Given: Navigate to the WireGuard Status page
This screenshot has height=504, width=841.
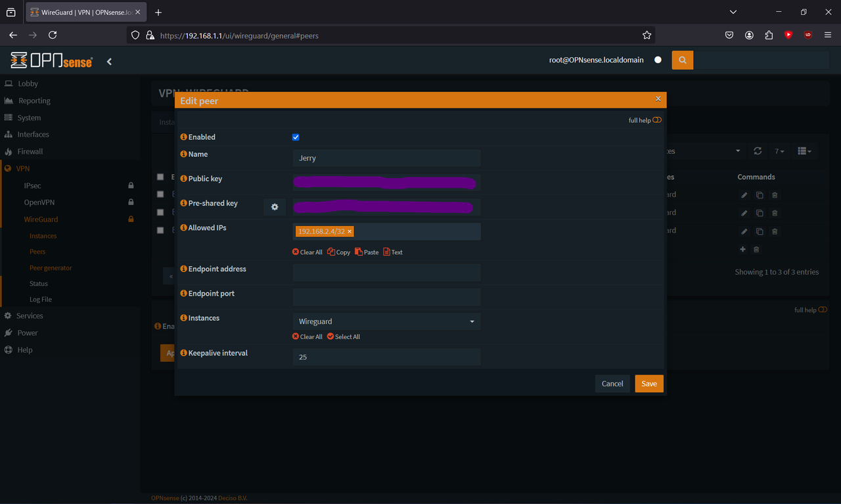Looking at the screenshot, I should click(x=38, y=283).
